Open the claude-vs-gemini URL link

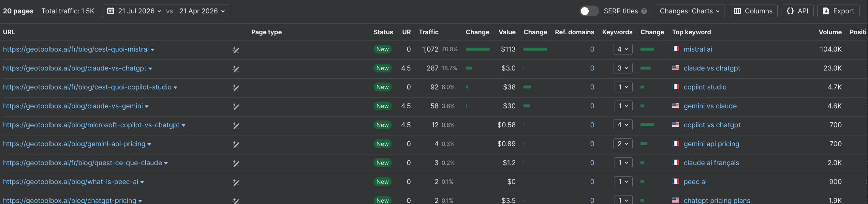click(x=73, y=106)
